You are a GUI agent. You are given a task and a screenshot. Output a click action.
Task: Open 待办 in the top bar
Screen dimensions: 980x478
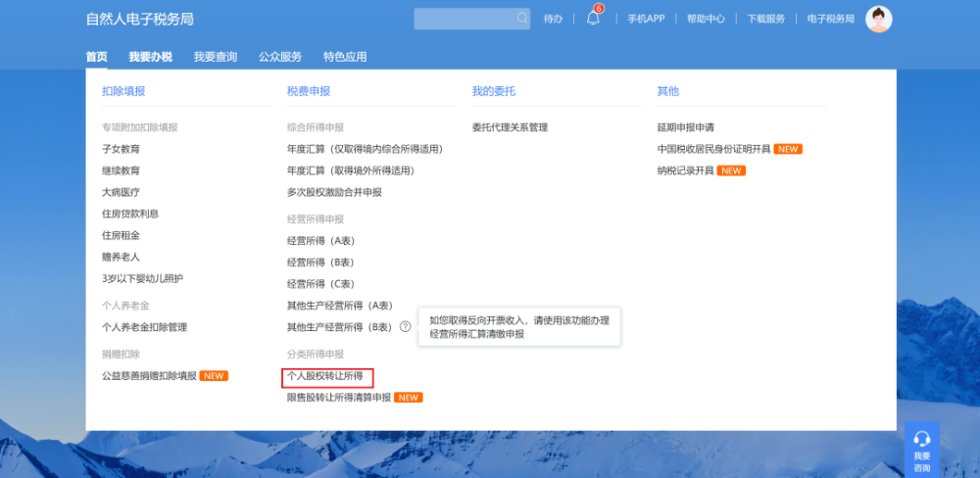point(553,19)
